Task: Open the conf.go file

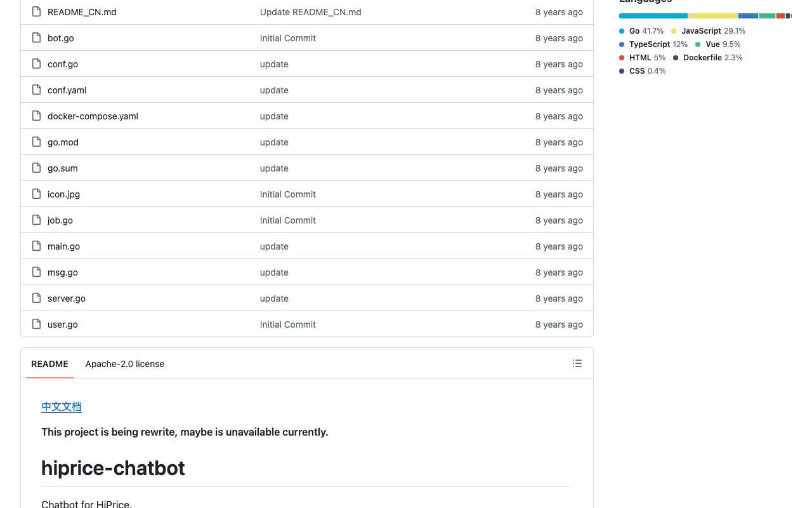Action: pos(63,64)
